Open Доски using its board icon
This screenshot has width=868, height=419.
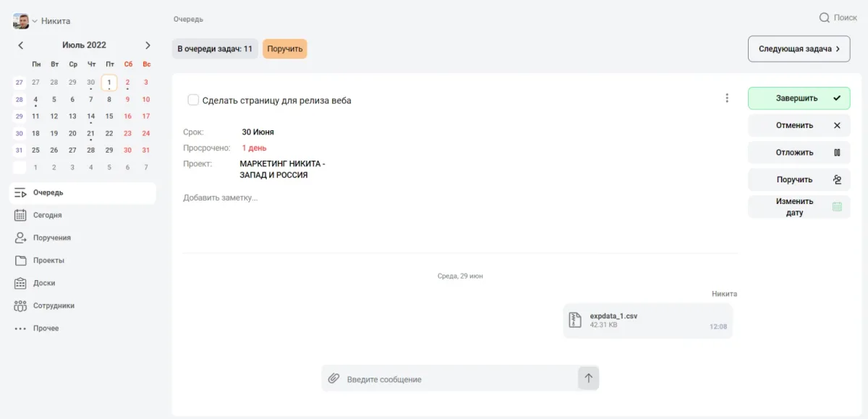click(x=17, y=282)
